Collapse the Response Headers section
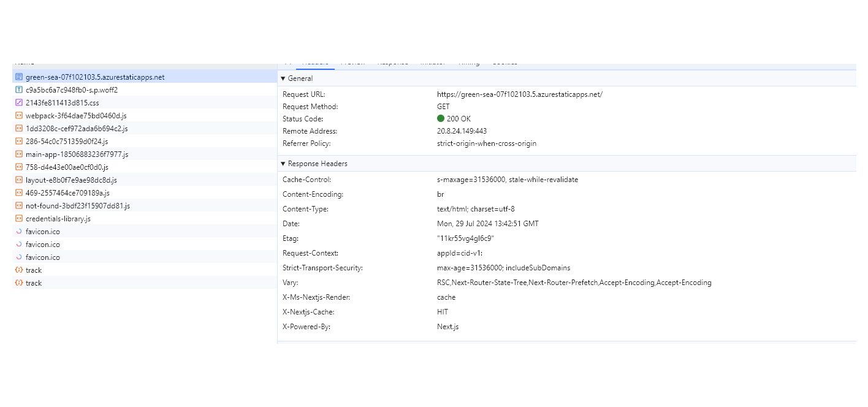Viewport: 868px width, 407px height. (283, 163)
